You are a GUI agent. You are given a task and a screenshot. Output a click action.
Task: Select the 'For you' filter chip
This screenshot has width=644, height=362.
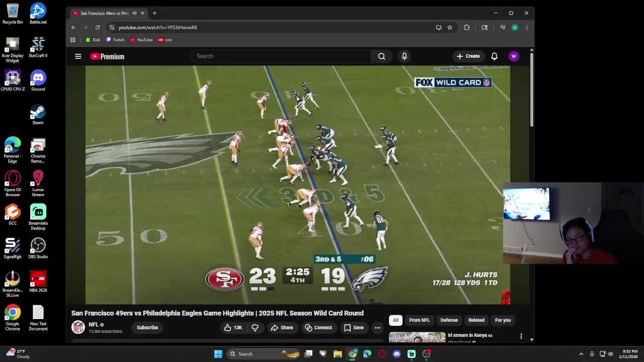pos(503,320)
